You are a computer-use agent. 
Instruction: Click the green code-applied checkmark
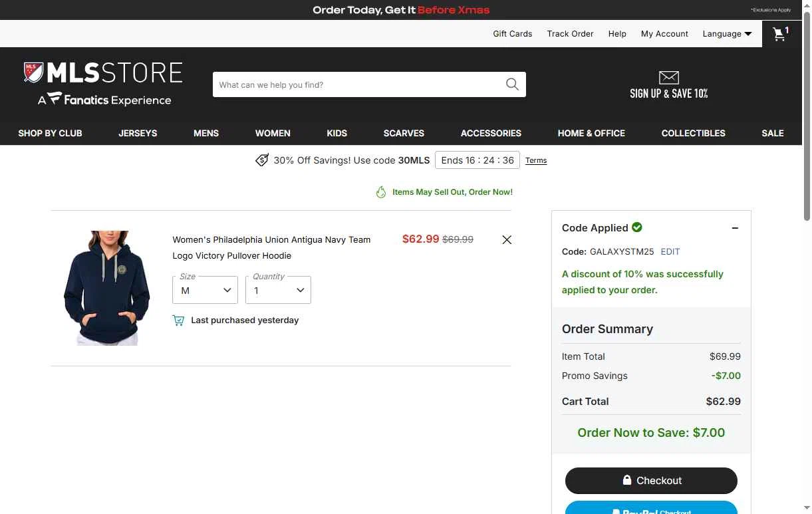coord(637,227)
